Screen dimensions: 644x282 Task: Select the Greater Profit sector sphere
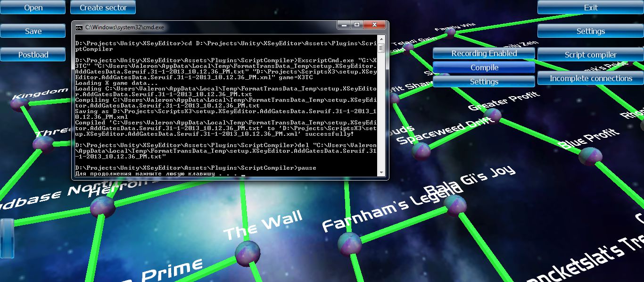pos(492,116)
